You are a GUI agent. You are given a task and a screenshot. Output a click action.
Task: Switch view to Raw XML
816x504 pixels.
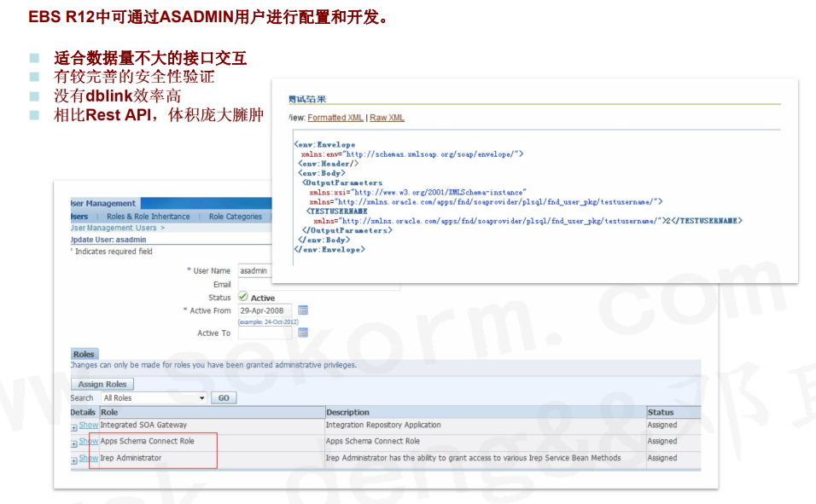tap(387, 118)
